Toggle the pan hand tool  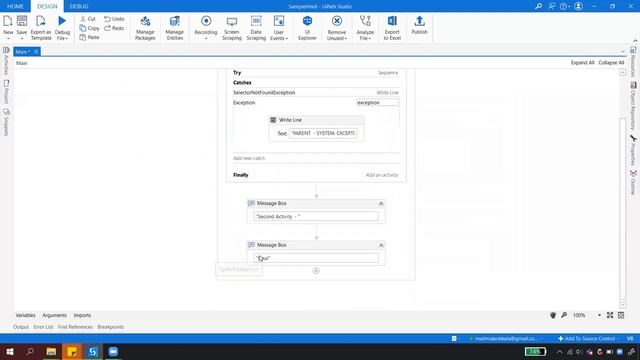[553, 315]
